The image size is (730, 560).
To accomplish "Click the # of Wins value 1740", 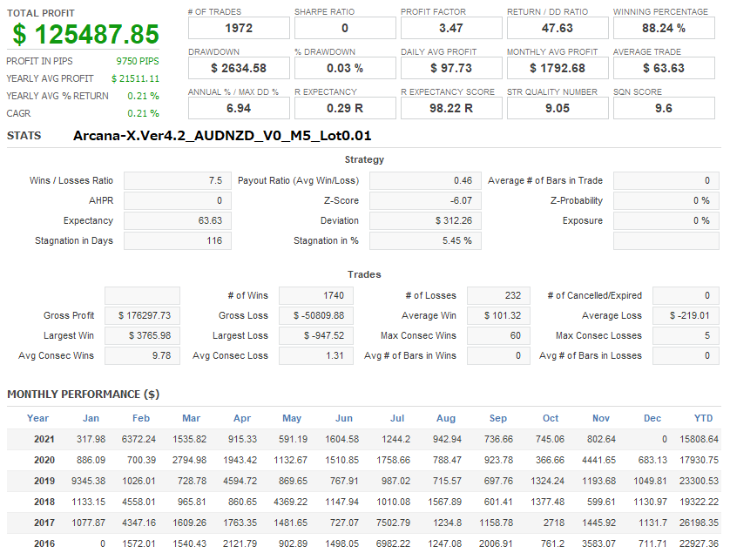I will [316, 295].
